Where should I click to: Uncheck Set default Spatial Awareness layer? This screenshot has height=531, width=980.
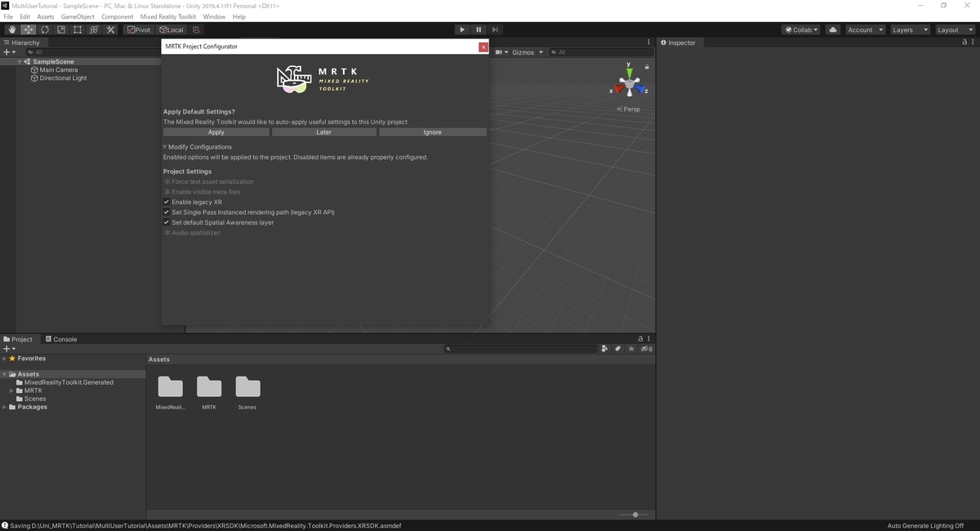pos(167,222)
